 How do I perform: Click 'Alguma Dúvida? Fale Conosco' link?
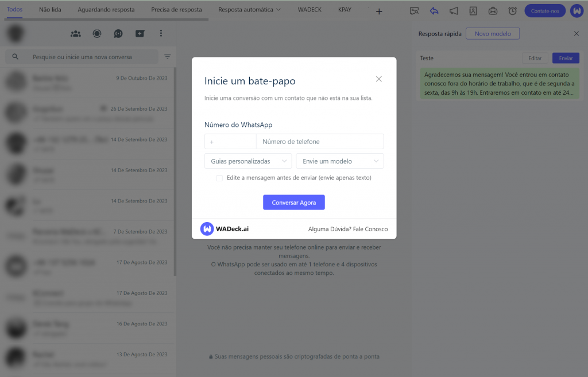click(347, 228)
